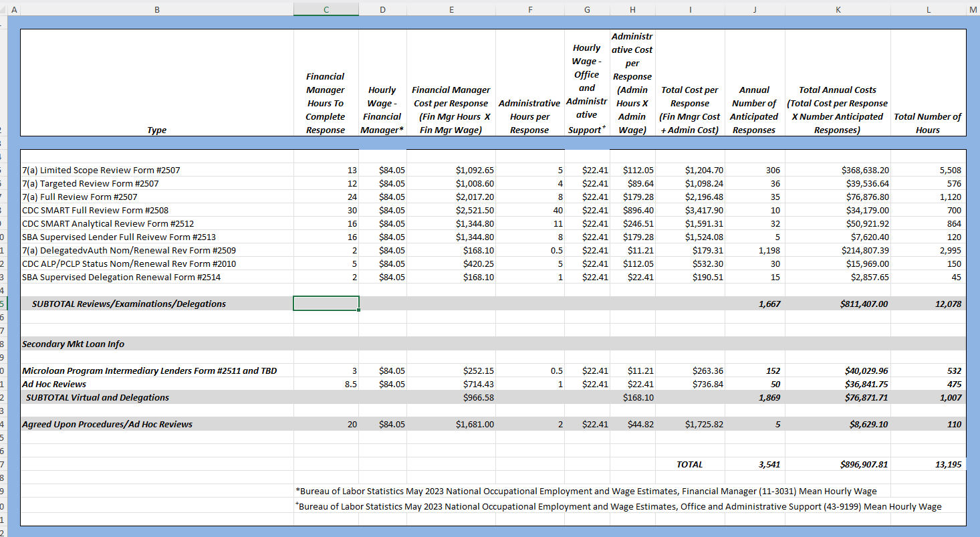The width and height of the screenshot is (980, 537).
Task: Select column C header
Action: pyautogui.click(x=326, y=8)
